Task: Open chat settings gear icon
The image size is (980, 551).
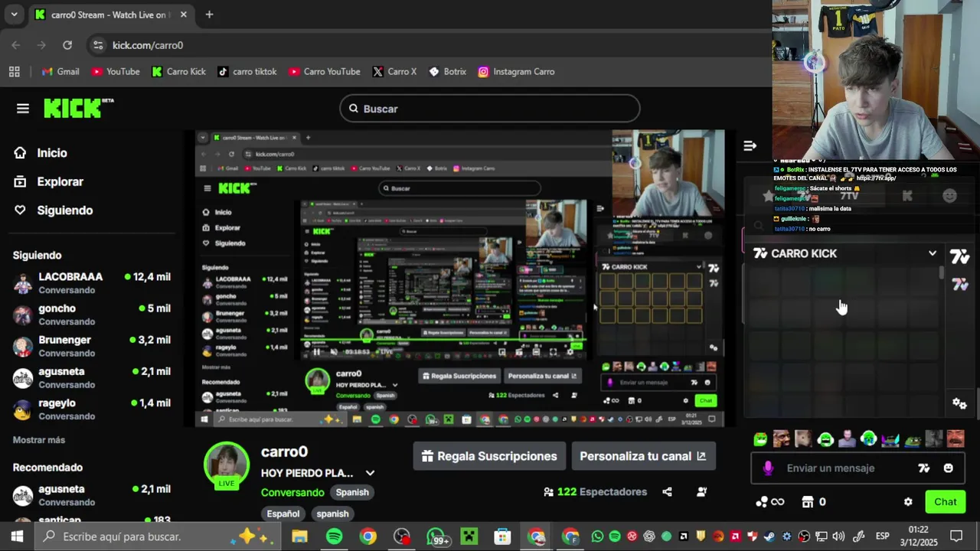Action: point(908,502)
